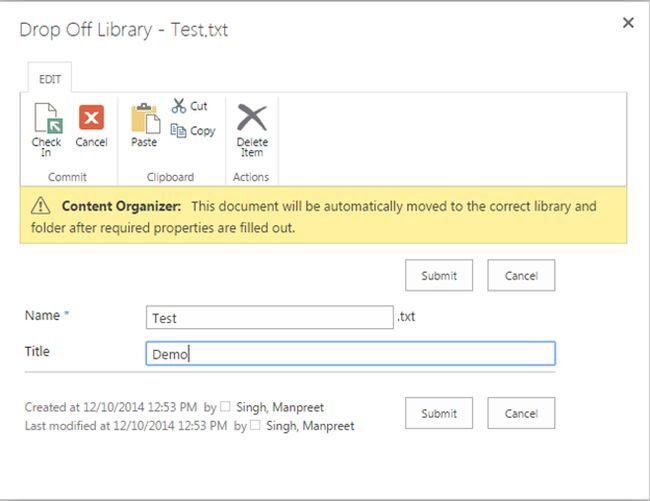This screenshot has height=501, width=650.
Task: Close the Drop Off Library dialog
Action: (x=628, y=23)
